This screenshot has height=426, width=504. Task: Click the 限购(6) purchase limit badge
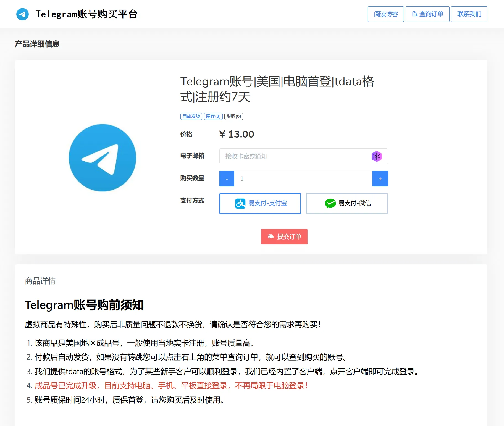(x=233, y=116)
